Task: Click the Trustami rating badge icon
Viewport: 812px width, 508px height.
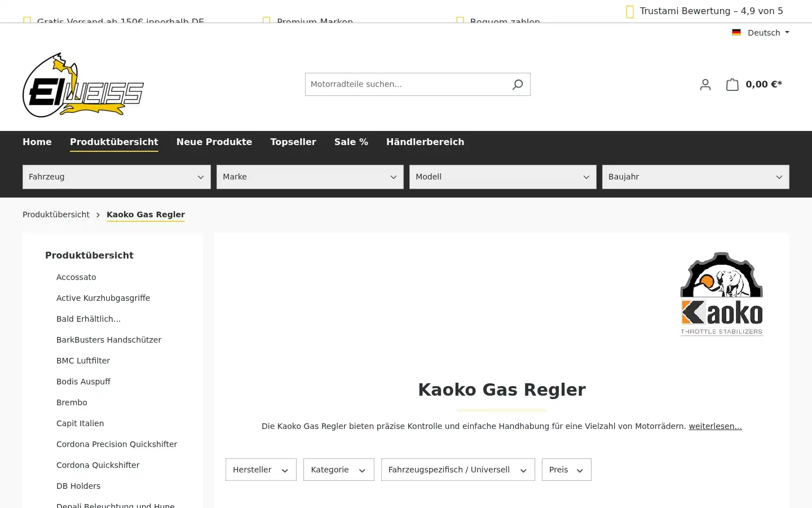Action: click(x=630, y=12)
